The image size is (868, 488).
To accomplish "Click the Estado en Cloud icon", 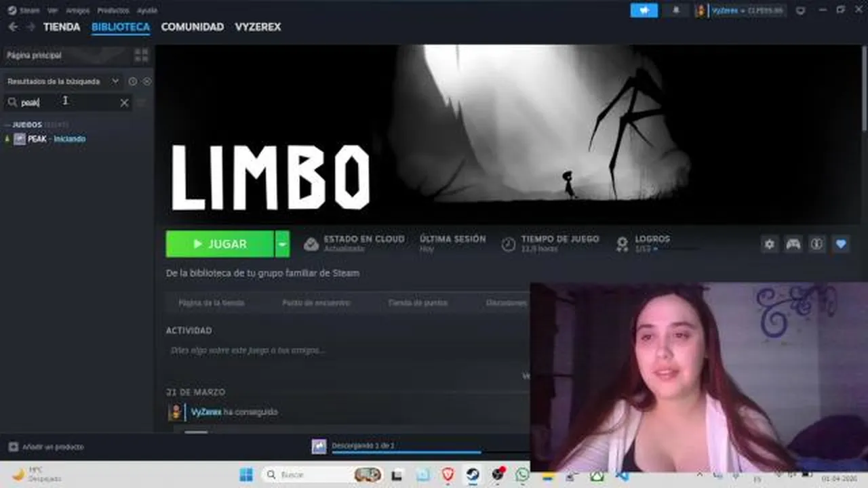I will [311, 244].
